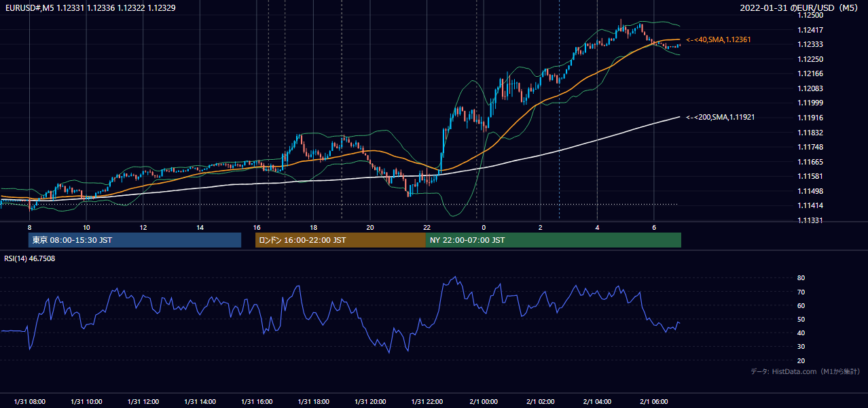
Task: Click the ロンドン 16:00-22:00 JST session bar
Action: (340, 240)
